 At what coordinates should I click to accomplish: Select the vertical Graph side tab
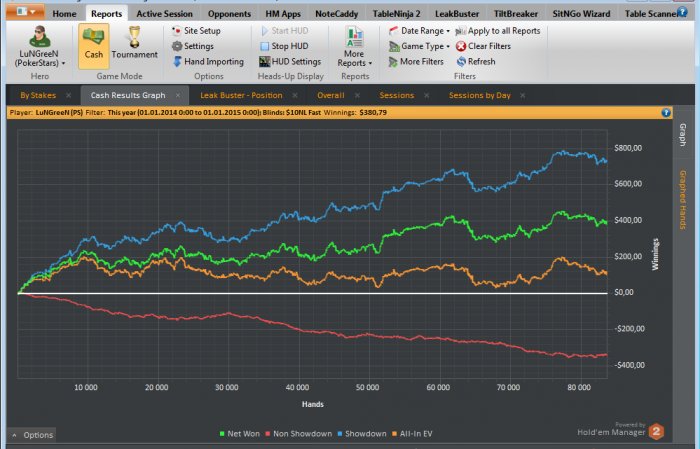click(x=683, y=135)
